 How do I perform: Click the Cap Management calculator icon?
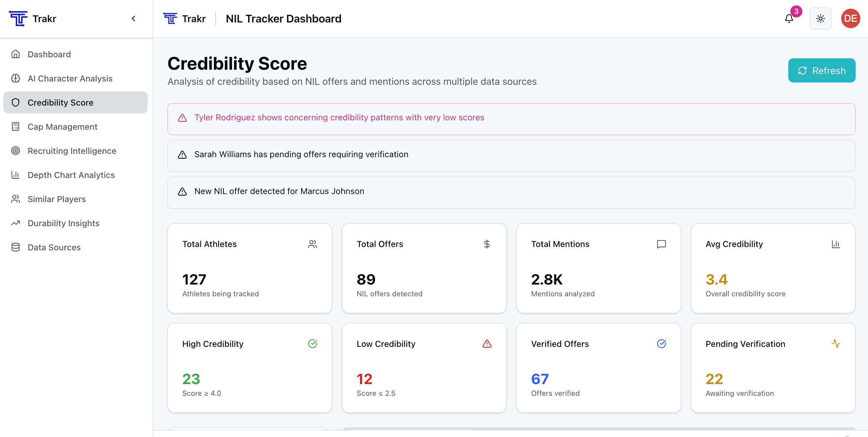pos(15,127)
